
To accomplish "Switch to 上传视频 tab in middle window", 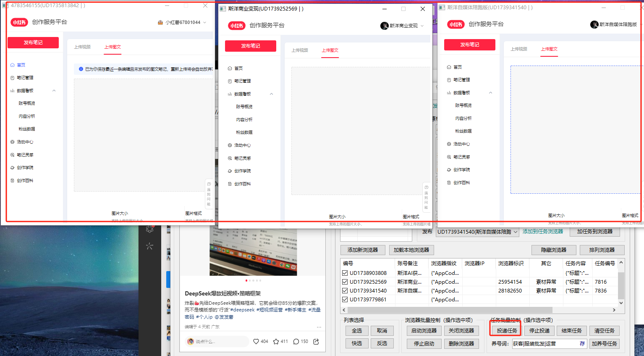I will (x=300, y=50).
